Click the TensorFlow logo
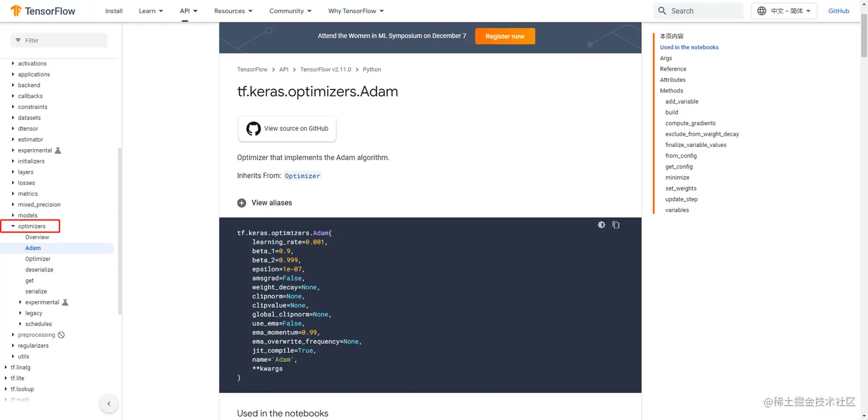Image resolution: width=868 pixels, height=420 pixels. click(43, 11)
